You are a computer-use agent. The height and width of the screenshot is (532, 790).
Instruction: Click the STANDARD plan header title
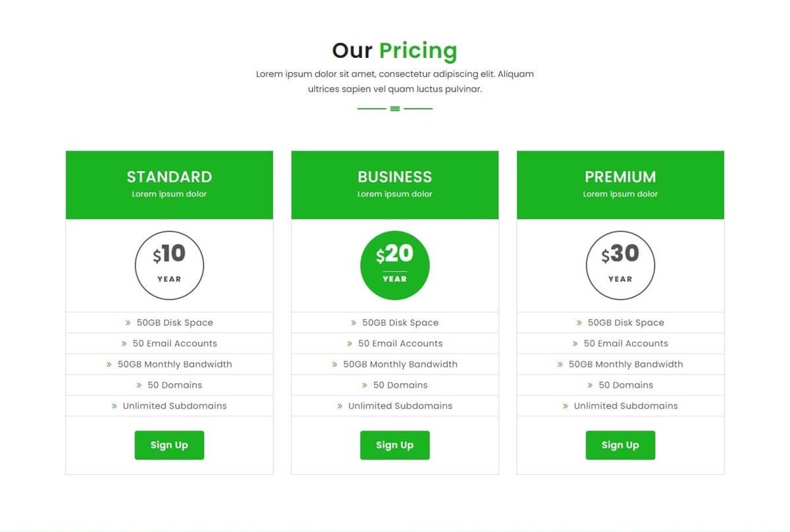click(x=169, y=176)
